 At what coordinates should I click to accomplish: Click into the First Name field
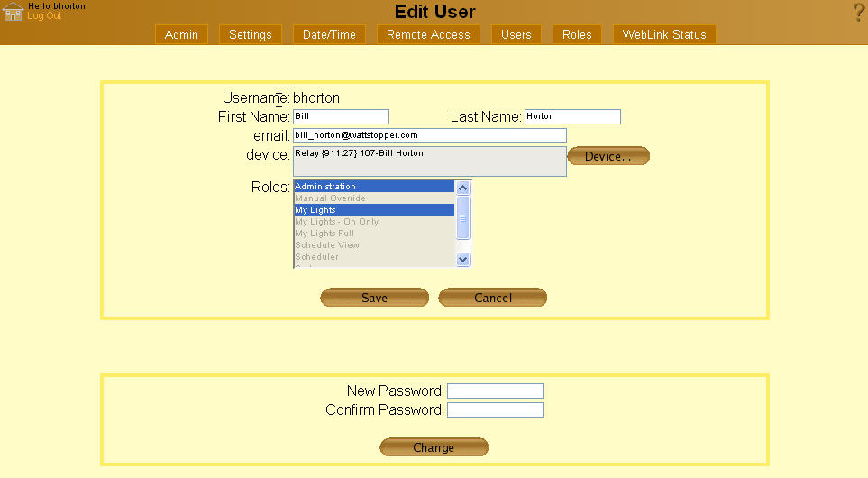pos(341,116)
